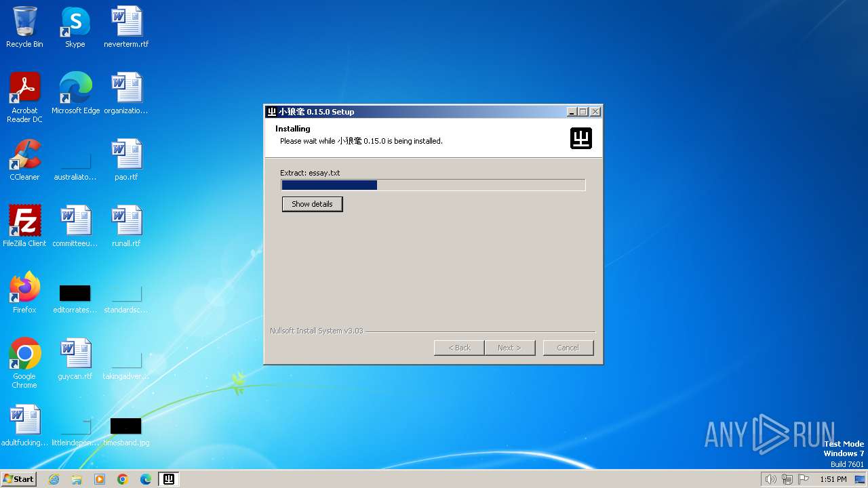Select the standardsc... desktop file
868x488 pixels.
[x=126, y=298]
